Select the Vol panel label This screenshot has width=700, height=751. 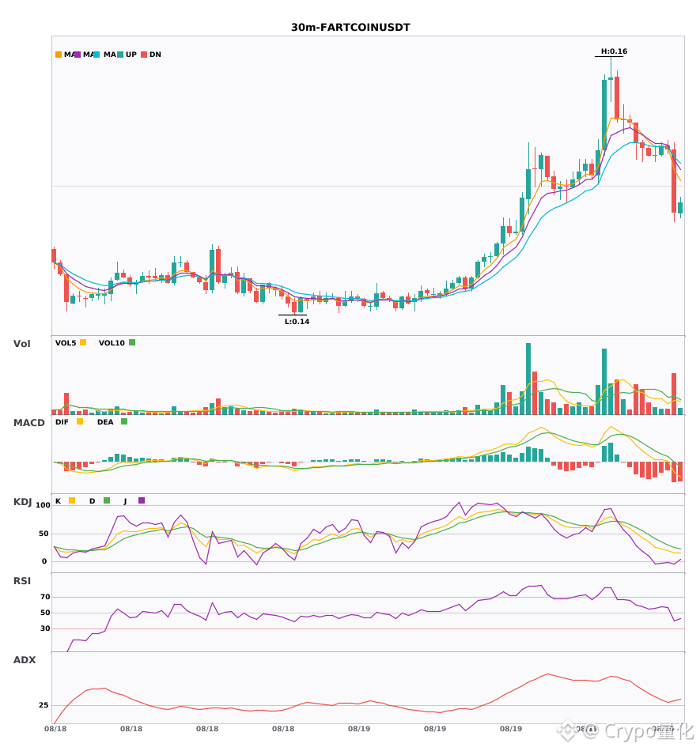click(x=21, y=343)
